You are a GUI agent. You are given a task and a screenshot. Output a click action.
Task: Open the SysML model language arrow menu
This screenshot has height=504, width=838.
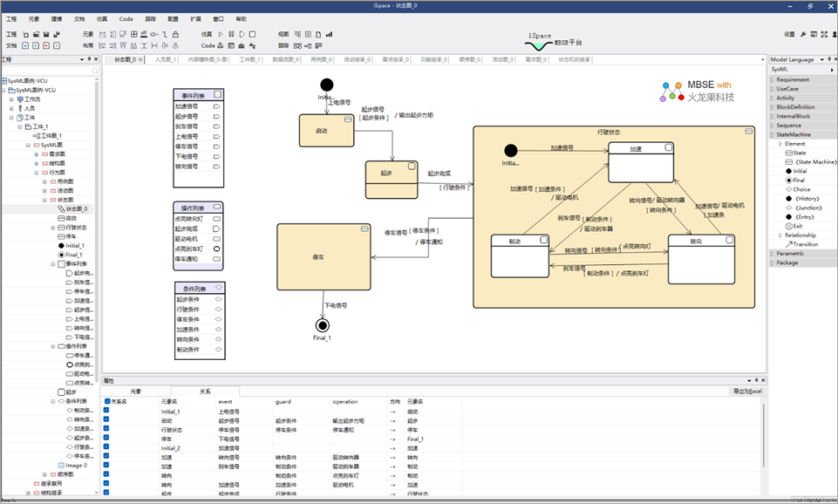832,70
